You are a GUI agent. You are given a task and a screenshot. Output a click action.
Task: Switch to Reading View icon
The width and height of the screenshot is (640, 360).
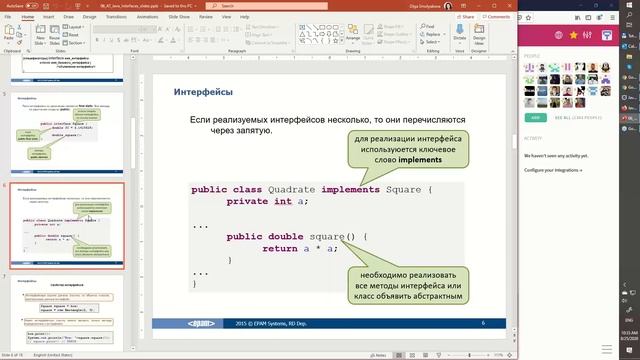pyautogui.click(x=425, y=355)
